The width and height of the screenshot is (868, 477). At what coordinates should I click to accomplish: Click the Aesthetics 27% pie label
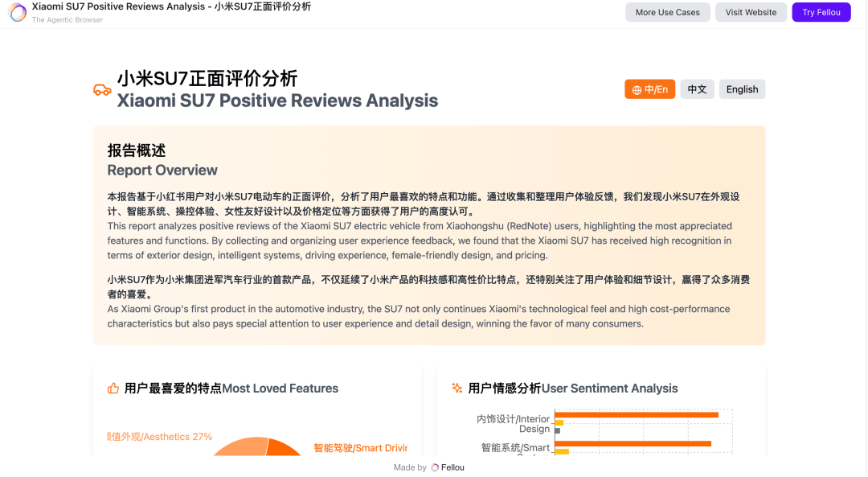[x=159, y=437]
